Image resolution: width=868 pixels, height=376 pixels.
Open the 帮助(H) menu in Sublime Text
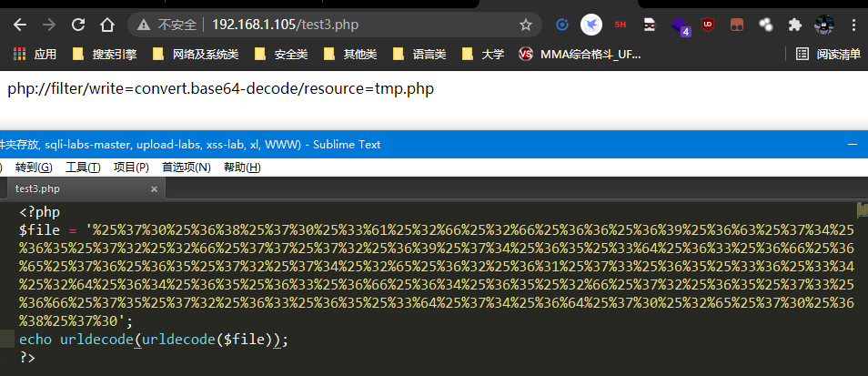tap(242, 168)
